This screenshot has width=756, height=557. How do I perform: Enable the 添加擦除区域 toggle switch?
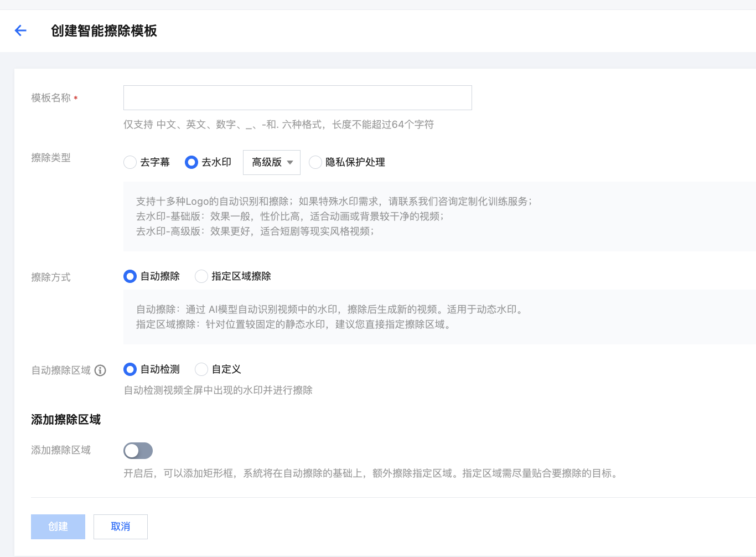pos(138,451)
